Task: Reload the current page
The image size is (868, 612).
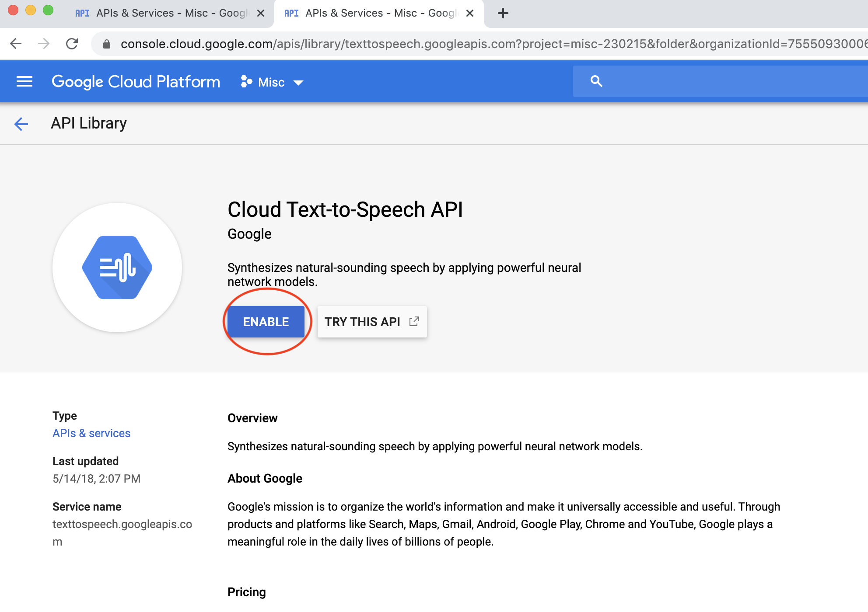Action: (72, 44)
